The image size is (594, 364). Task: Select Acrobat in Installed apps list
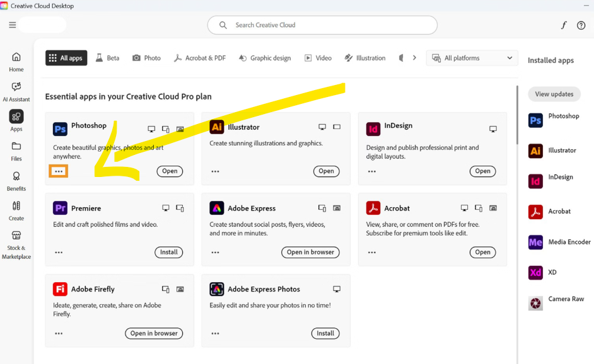pyautogui.click(x=550, y=212)
